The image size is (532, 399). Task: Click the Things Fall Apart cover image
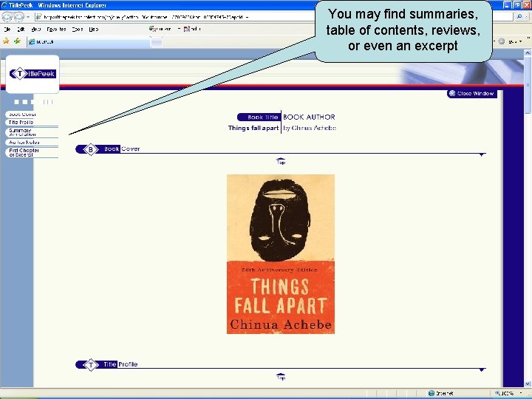[x=281, y=254]
